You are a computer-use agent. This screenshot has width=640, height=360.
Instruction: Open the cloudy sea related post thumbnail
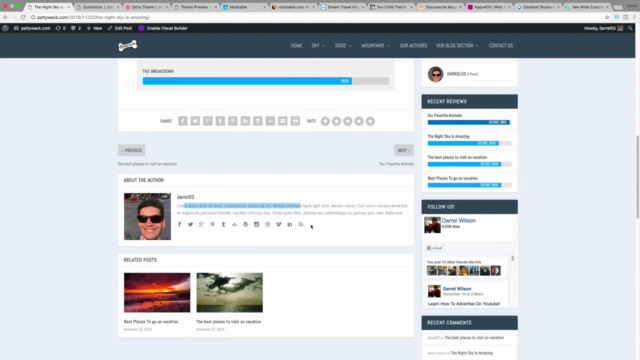(x=229, y=293)
